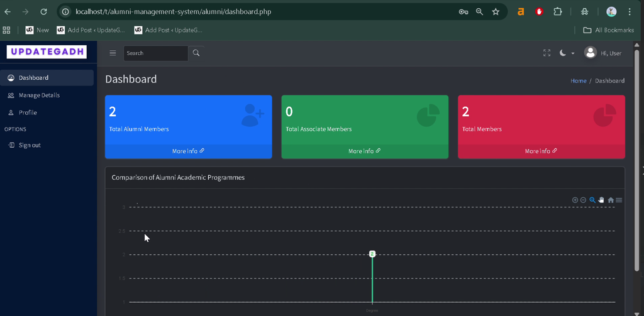Open the 'New' bookmark
Screen dimensions: 644x316
37,30
